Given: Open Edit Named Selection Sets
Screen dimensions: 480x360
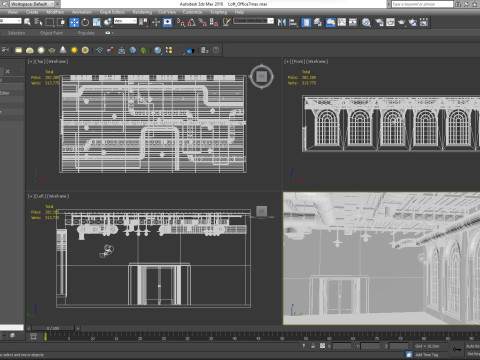Looking at the screenshot, I should coord(227,22).
